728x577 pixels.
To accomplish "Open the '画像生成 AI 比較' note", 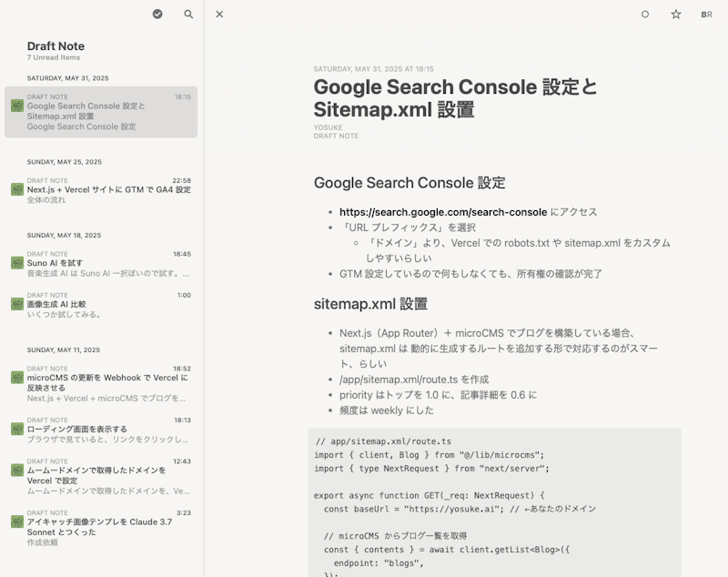I will pyautogui.click(x=56, y=305).
